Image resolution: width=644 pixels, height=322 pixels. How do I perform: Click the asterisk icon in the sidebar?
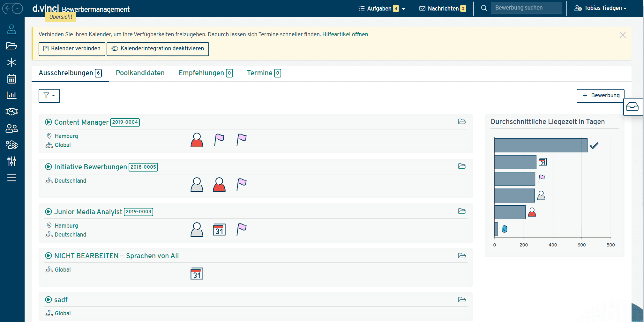coord(11,62)
